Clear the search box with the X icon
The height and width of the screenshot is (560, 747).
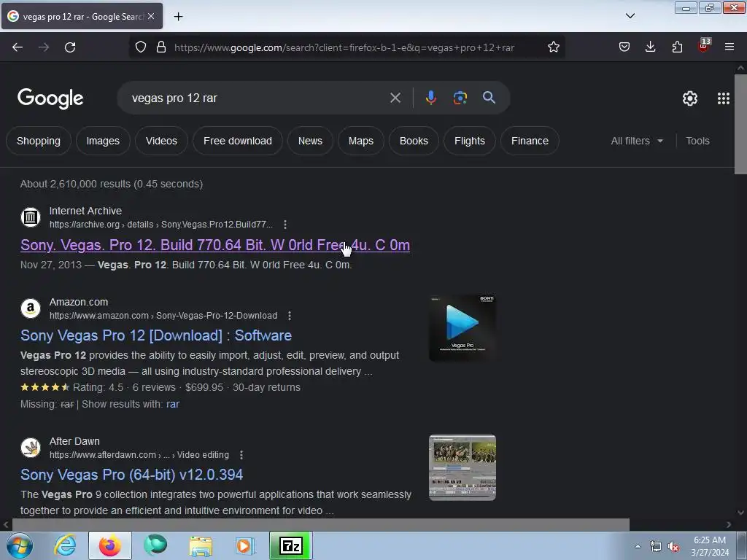tap(395, 98)
